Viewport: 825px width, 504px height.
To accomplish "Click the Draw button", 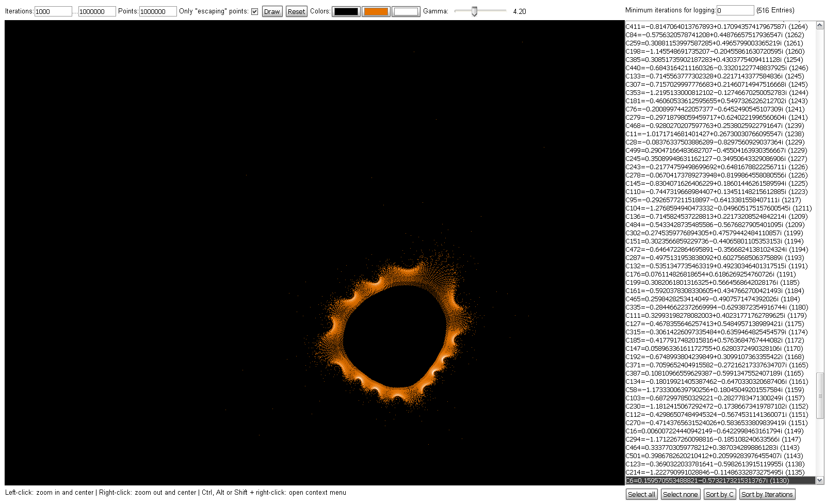I will (x=272, y=11).
